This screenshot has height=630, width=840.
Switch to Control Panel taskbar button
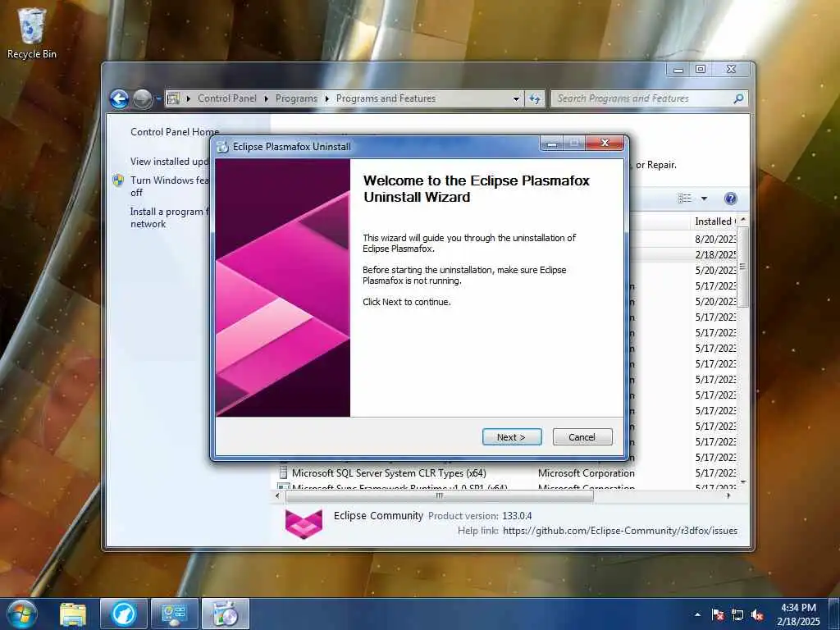point(174,614)
